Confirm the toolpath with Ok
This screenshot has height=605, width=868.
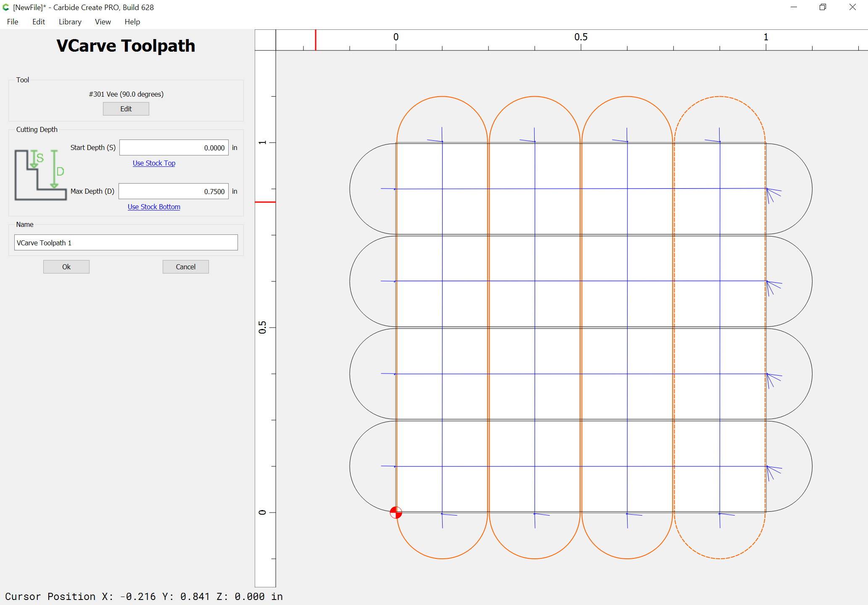66,267
